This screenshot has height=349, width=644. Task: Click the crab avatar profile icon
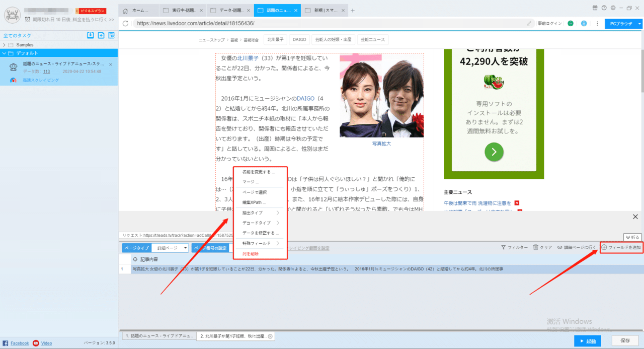coord(12,15)
